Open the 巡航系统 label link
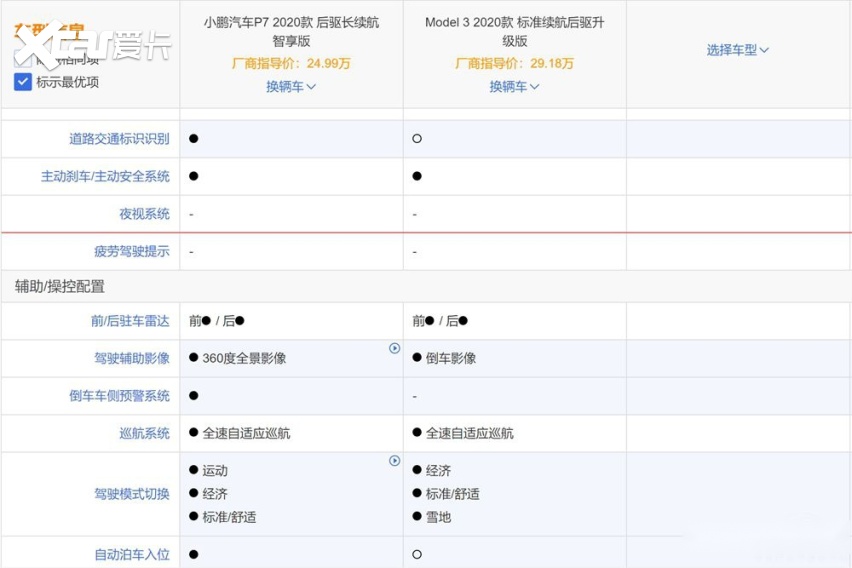The image size is (852, 568). coord(144,433)
